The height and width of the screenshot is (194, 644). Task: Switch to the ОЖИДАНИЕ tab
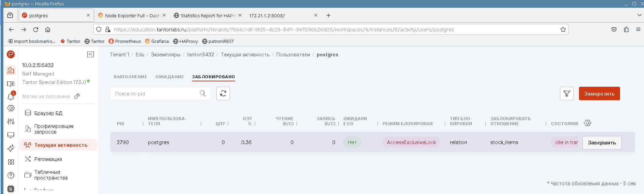[x=170, y=77]
